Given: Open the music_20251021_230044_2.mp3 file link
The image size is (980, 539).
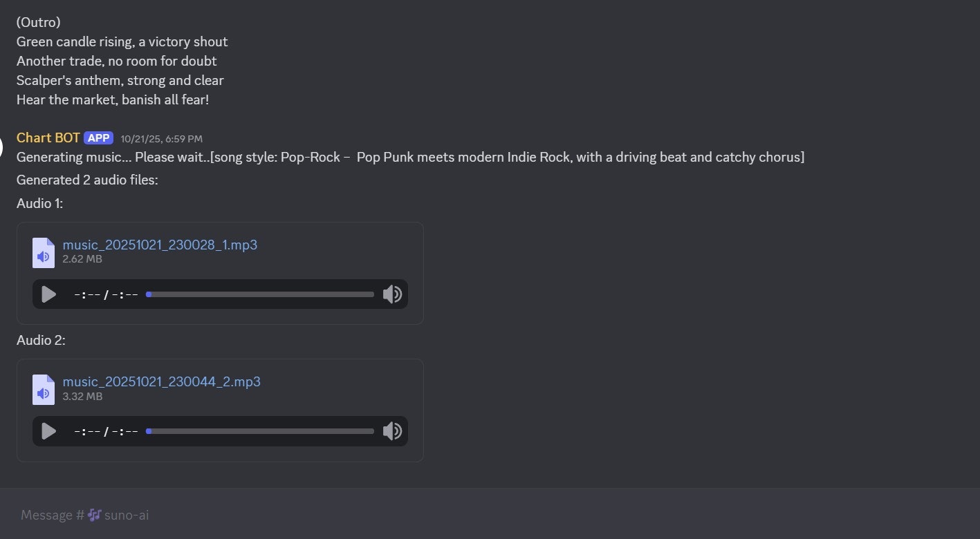Looking at the screenshot, I should (161, 381).
